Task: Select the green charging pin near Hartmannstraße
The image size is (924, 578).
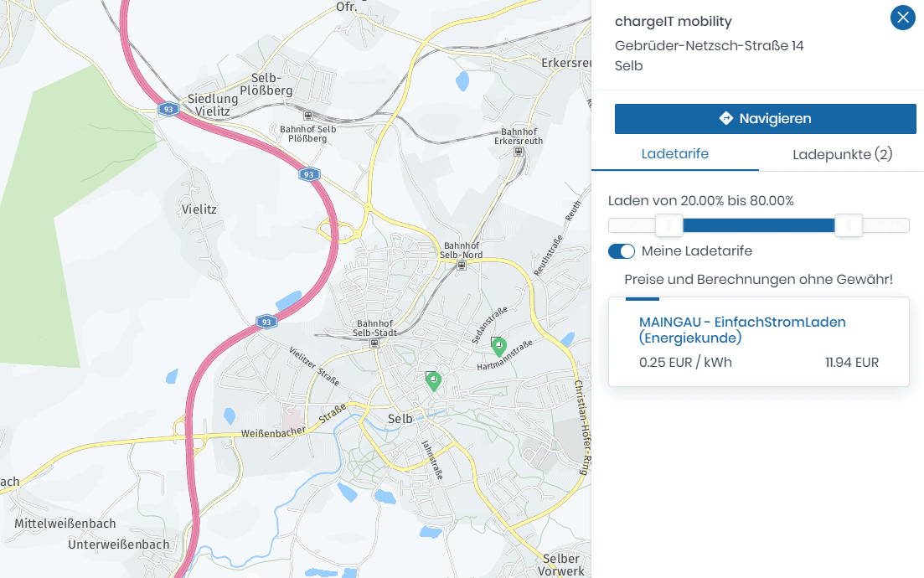Action: (x=499, y=346)
